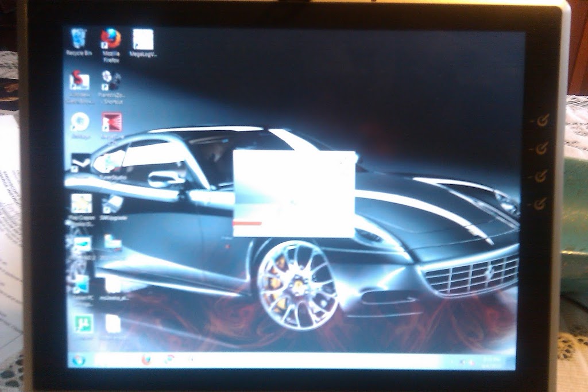This screenshot has width=588, height=392.
Task: Launch the Mozilla Firefox desktop shortcut
Action: tap(111, 45)
